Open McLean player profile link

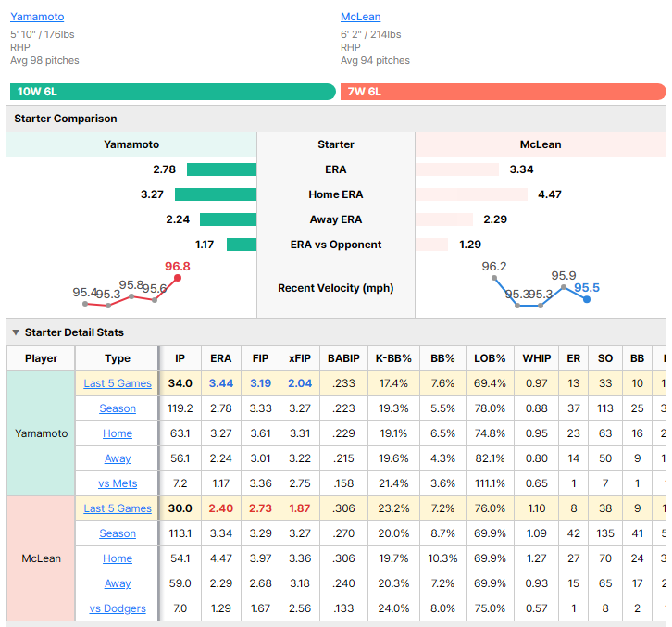click(360, 17)
